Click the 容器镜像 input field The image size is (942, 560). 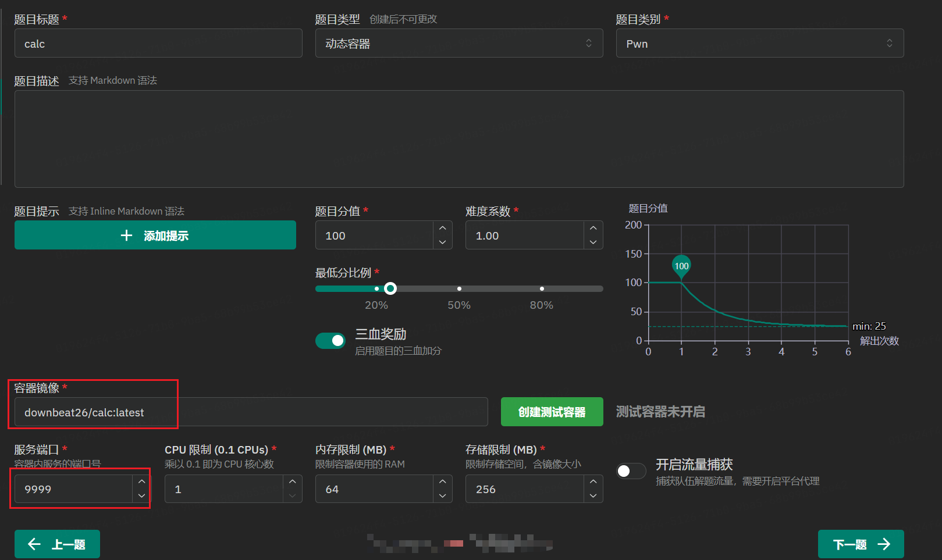click(251, 412)
